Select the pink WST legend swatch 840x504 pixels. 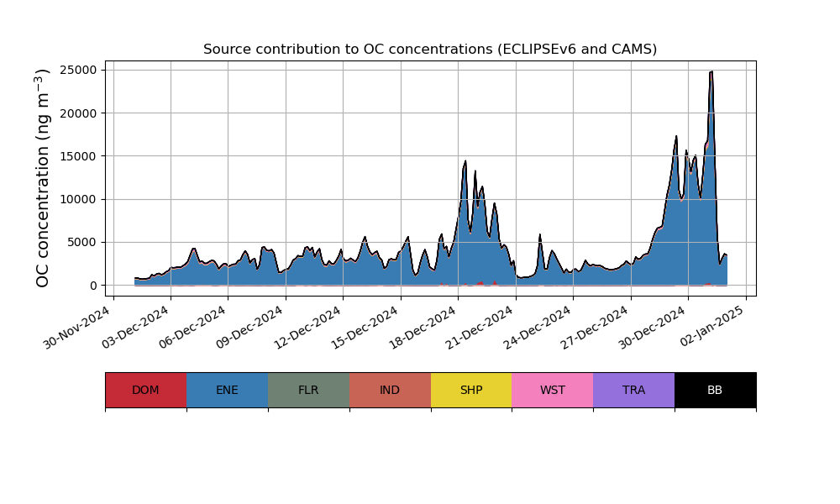pos(553,390)
